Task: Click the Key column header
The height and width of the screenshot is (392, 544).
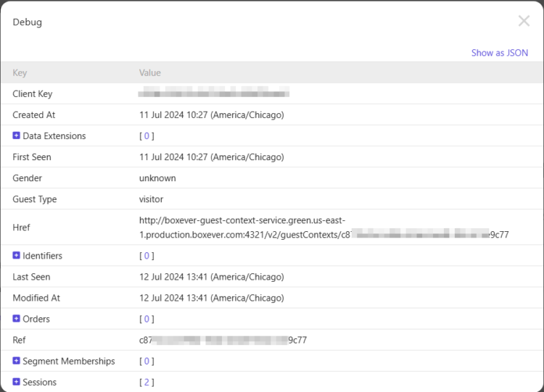Action: coord(20,72)
